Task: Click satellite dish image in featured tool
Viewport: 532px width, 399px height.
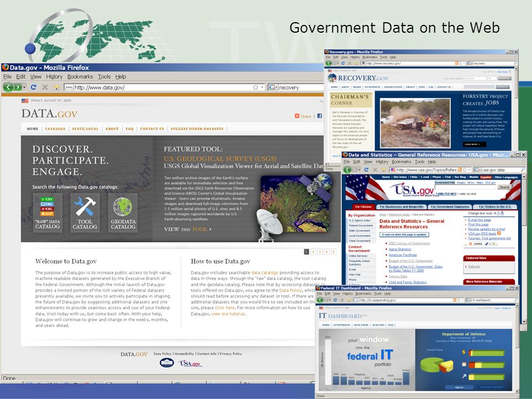Action: tap(269, 224)
